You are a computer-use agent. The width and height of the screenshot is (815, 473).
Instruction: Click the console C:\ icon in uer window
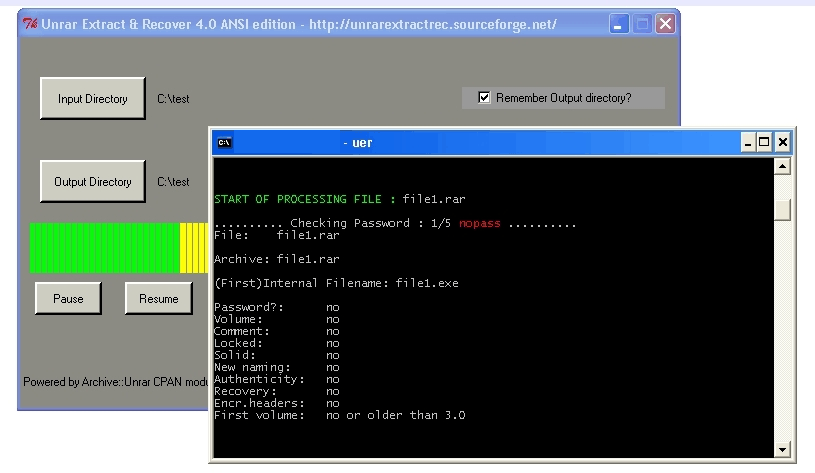point(225,142)
